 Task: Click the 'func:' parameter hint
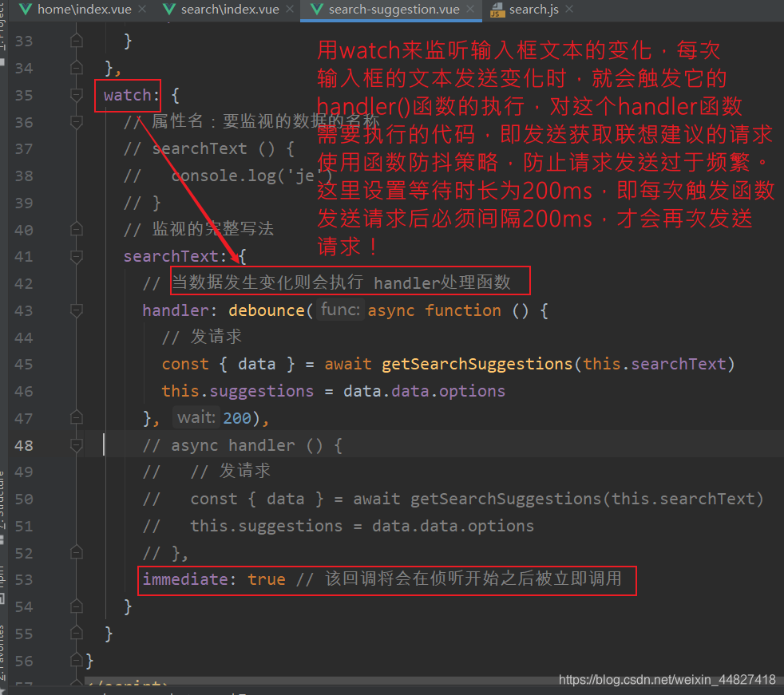pos(340,310)
